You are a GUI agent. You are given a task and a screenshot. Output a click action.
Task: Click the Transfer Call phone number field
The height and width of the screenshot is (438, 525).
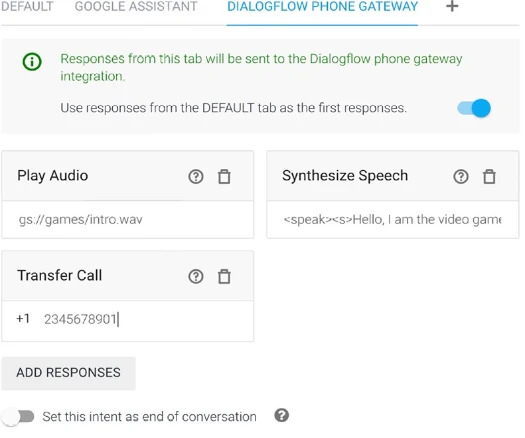147,319
